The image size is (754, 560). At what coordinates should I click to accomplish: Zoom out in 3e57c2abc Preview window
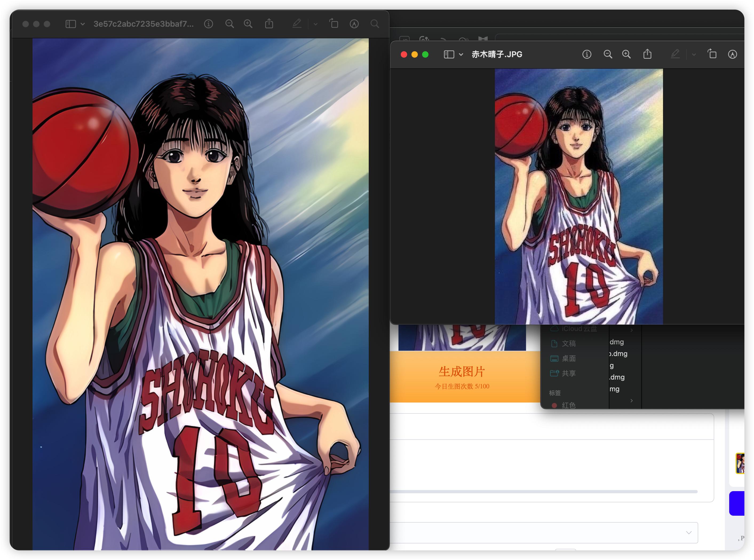click(x=230, y=24)
